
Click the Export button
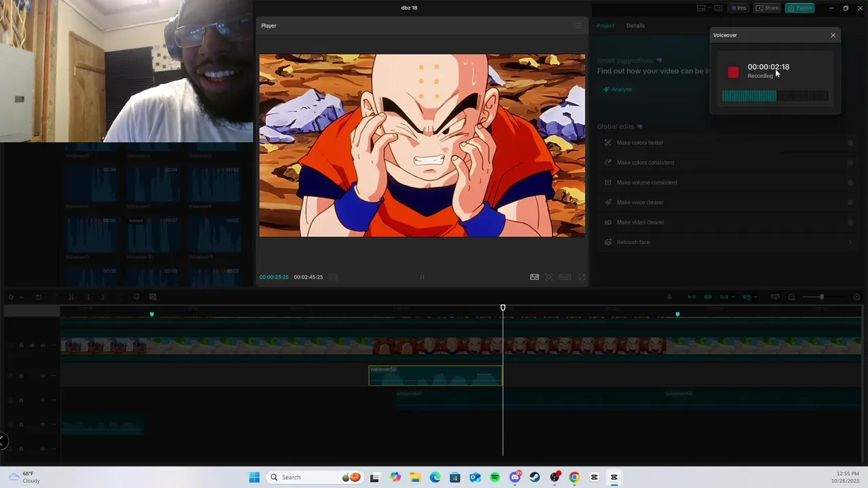click(800, 8)
